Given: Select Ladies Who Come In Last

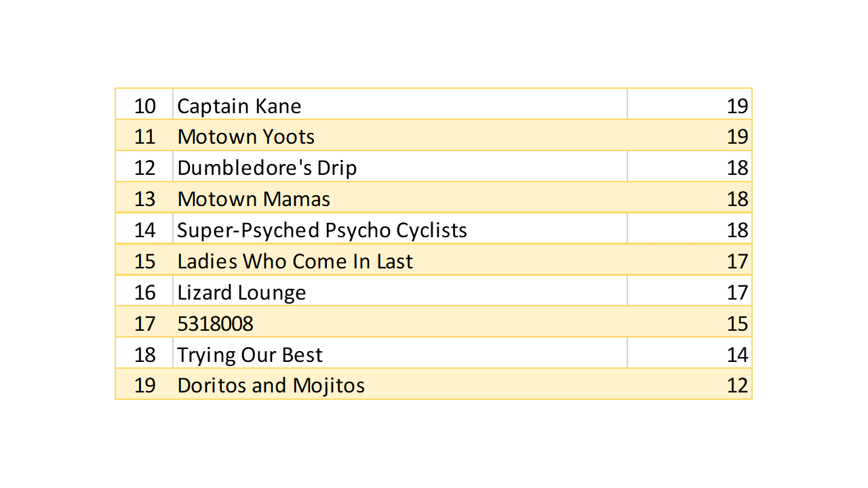Looking at the screenshot, I should 295,262.
